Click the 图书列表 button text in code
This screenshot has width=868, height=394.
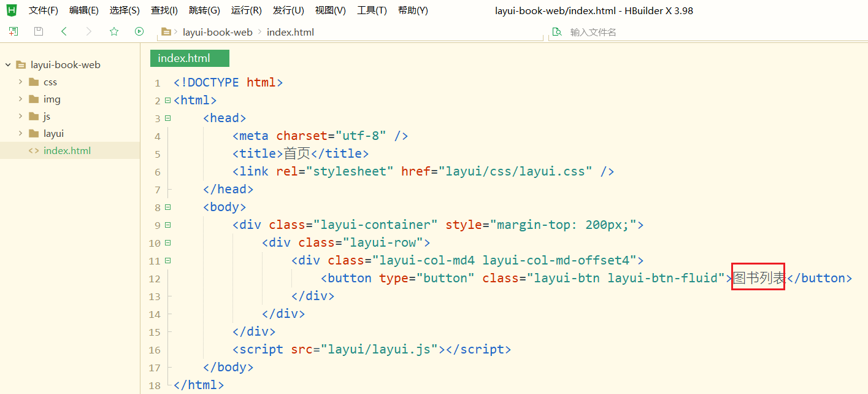(x=759, y=278)
